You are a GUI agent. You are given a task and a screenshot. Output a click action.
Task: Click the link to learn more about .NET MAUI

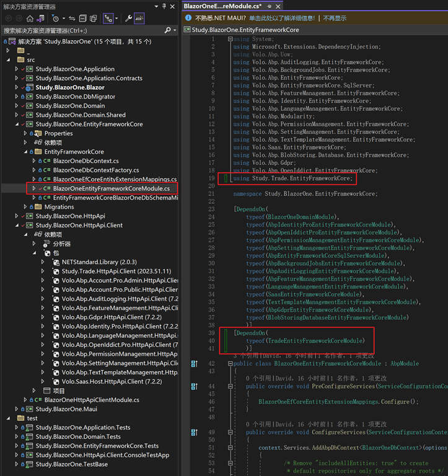[282, 18]
